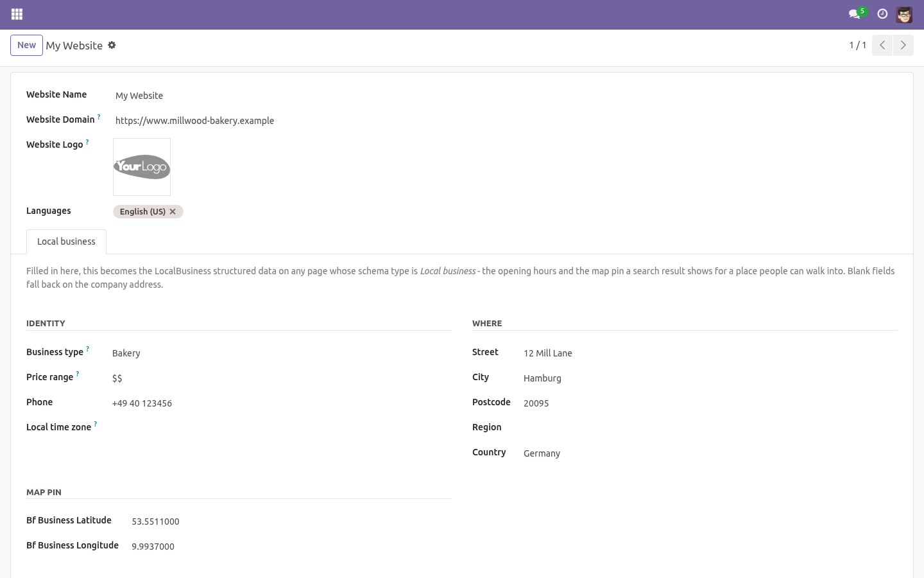Edit the Bf Business Latitude value
924x578 pixels.
tap(290, 521)
